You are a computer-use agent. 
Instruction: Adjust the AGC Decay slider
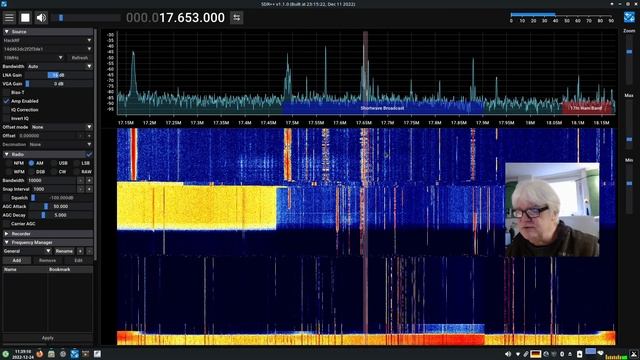[61, 215]
